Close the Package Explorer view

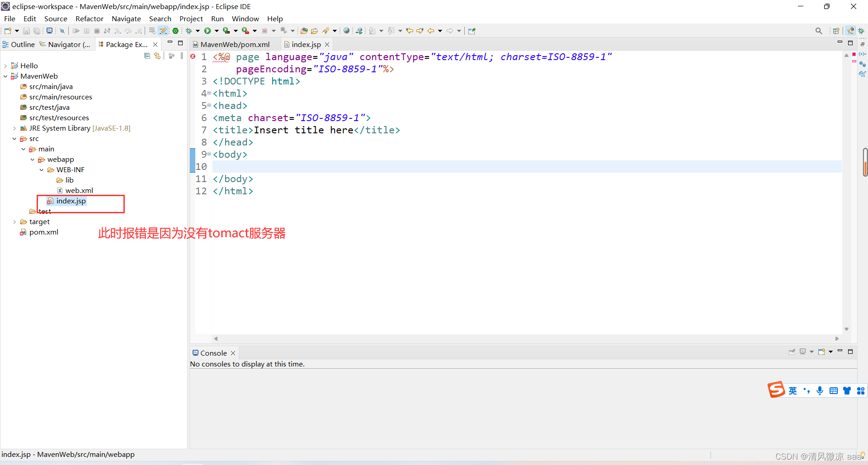pos(156,44)
